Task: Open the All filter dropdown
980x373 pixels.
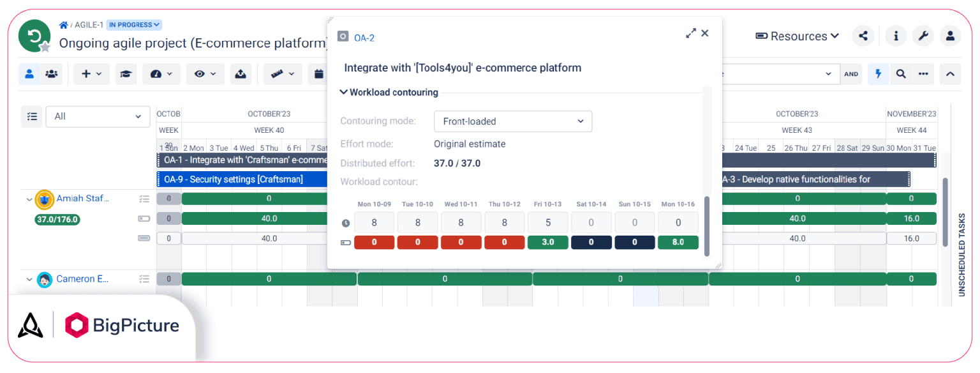Action: pyautogui.click(x=98, y=116)
